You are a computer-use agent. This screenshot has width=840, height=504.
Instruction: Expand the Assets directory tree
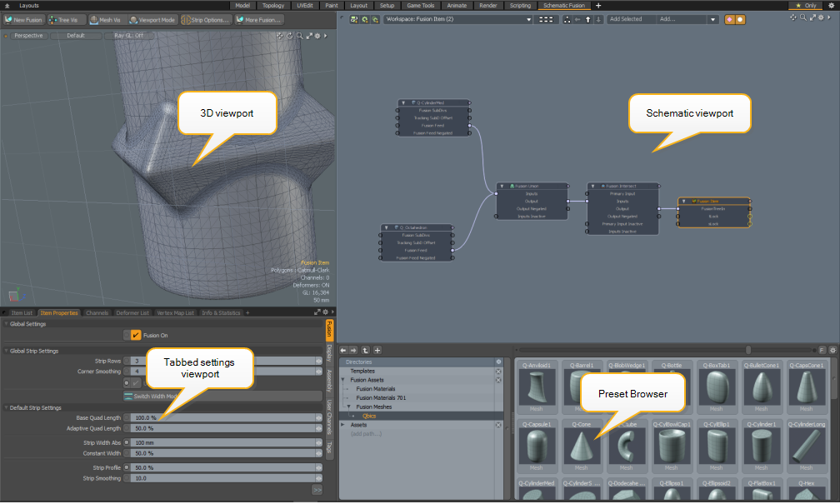click(342, 424)
